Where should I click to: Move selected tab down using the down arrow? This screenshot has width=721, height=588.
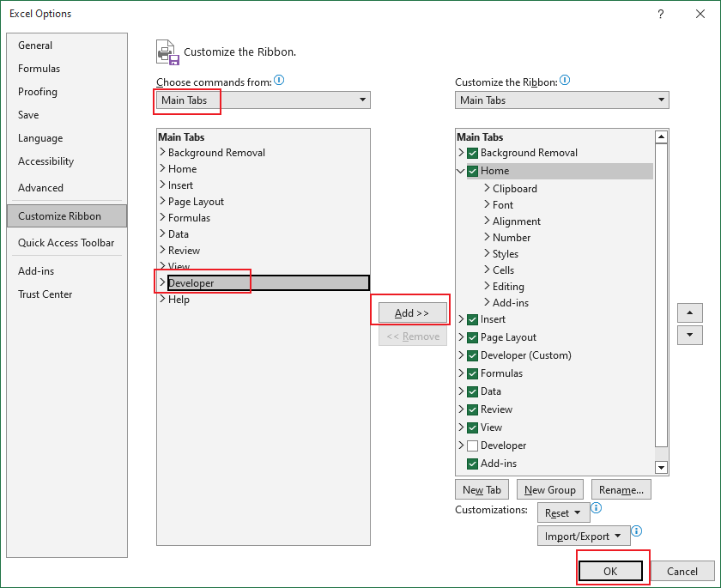tap(690, 335)
